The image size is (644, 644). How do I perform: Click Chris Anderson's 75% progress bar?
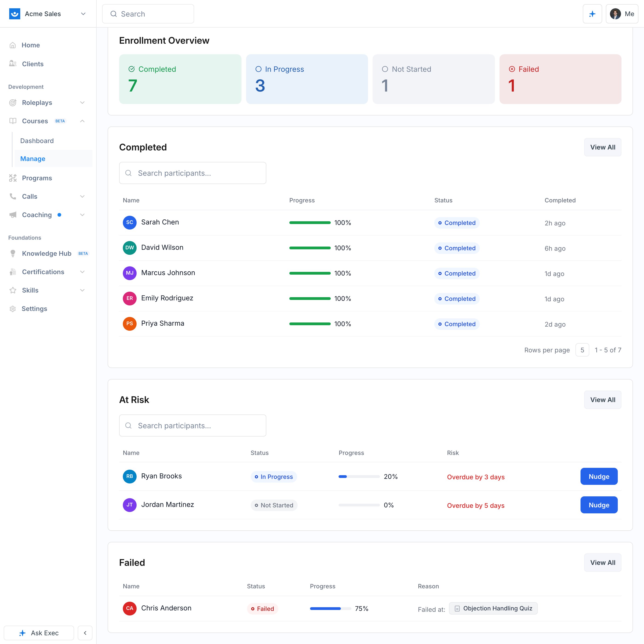click(x=330, y=609)
